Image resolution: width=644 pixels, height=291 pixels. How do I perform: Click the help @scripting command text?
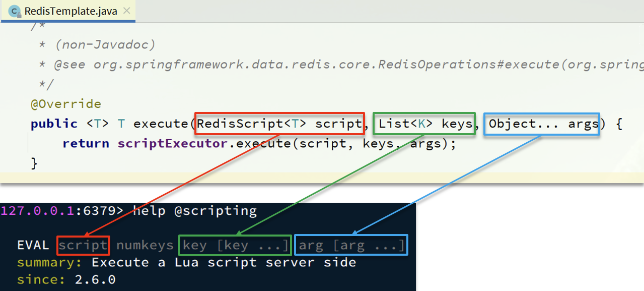pos(195,211)
